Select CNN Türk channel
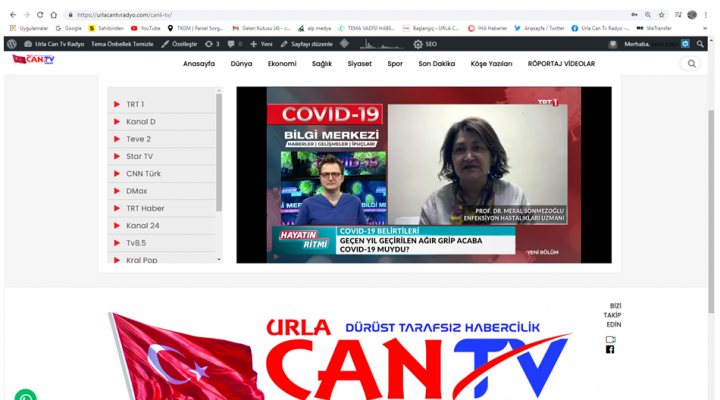The height and width of the screenshot is (400, 720). coord(142,173)
